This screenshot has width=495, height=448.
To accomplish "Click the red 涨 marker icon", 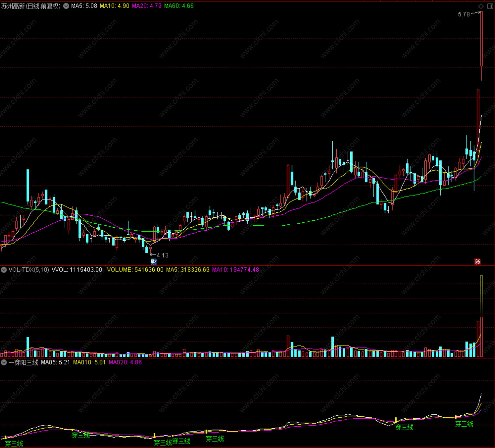I will (477, 262).
